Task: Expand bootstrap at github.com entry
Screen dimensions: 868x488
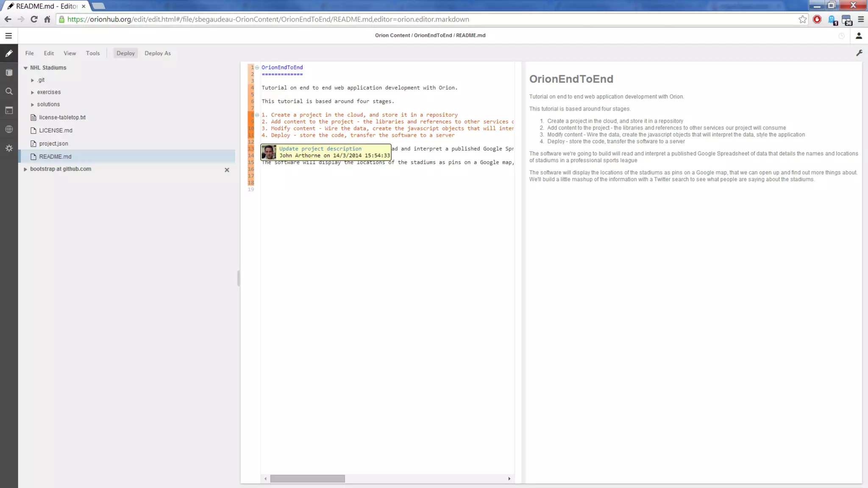Action: 25,169
